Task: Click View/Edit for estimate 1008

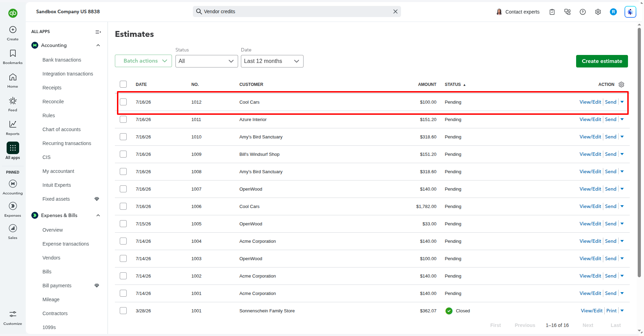Action: pyautogui.click(x=590, y=171)
